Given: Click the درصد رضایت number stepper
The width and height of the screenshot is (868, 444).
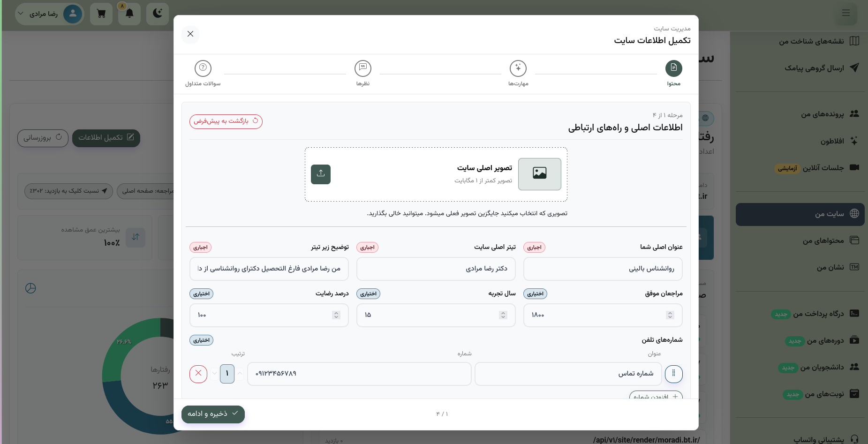Looking at the screenshot, I should click(x=336, y=315).
